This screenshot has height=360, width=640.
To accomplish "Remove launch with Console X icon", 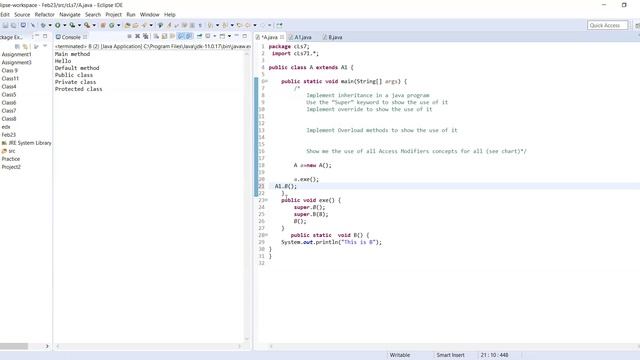I will point(137,37).
